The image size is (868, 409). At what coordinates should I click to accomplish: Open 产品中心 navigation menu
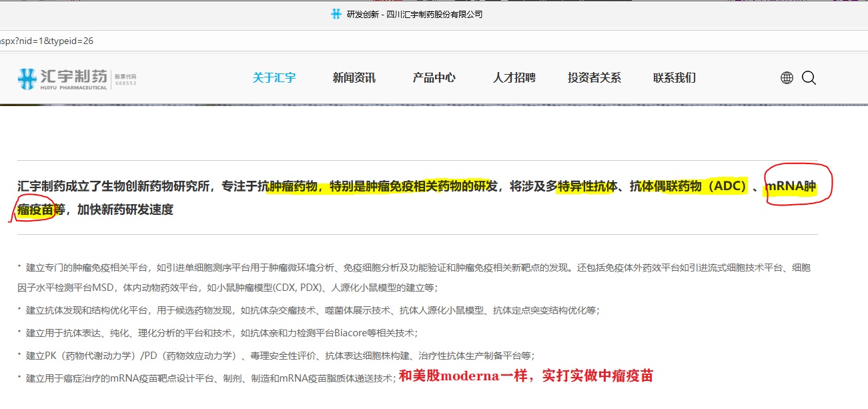[434, 78]
